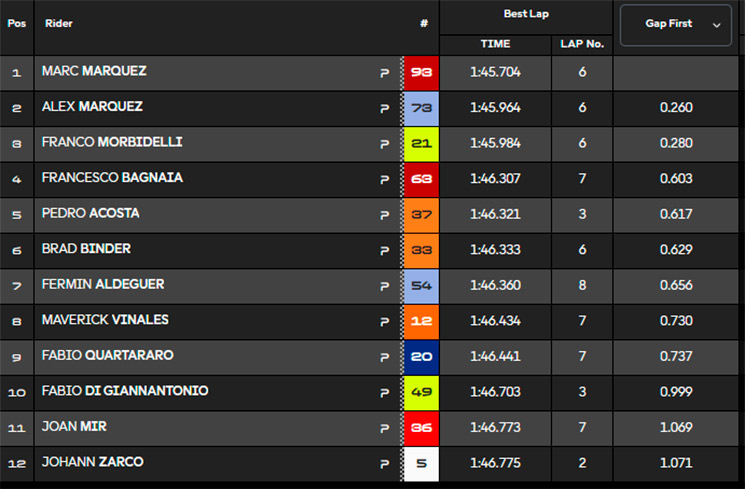
Task: Click the P icon in Fabio Quartararo's row
Action: point(385,357)
